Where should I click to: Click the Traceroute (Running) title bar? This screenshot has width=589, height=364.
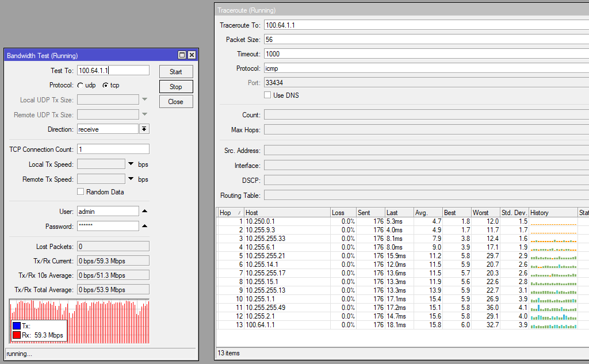pos(402,10)
